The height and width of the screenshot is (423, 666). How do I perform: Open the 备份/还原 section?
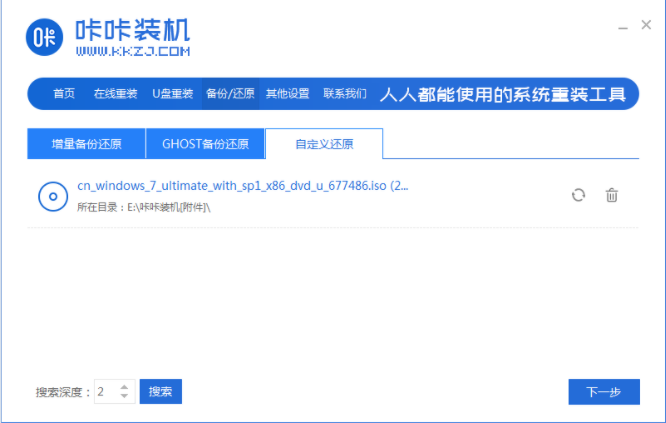[x=230, y=94]
